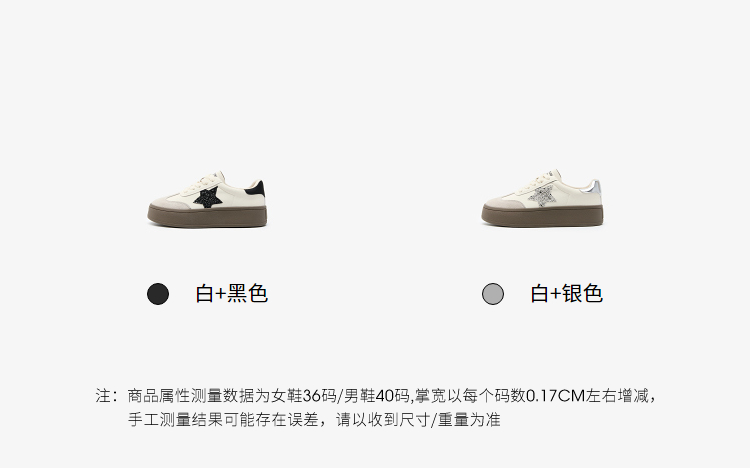The height and width of the screenshot is (468, 750).
Task: Click the gray suede toe of right sneaker
Action: (503, 202)
